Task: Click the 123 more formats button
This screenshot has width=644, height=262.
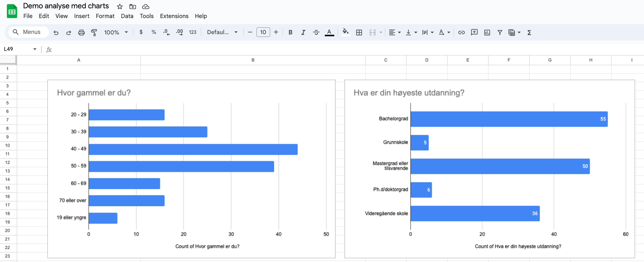Action: tap(192, 32)
